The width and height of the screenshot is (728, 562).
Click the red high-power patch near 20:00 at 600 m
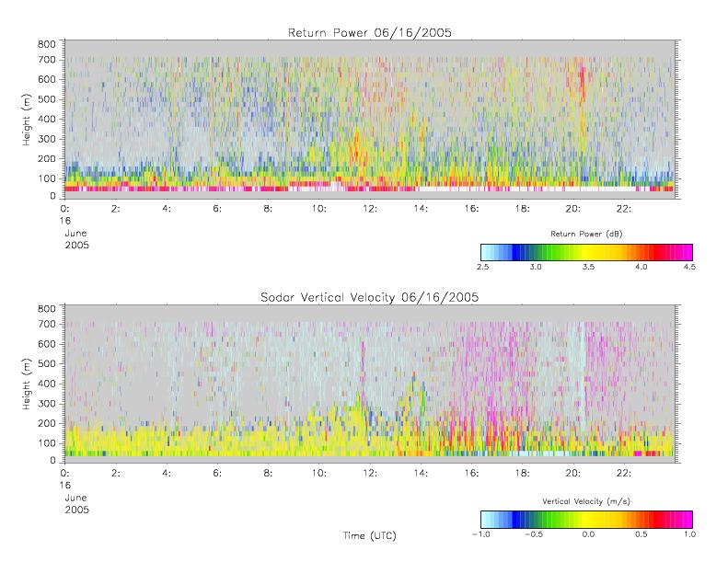click(583, 81)
